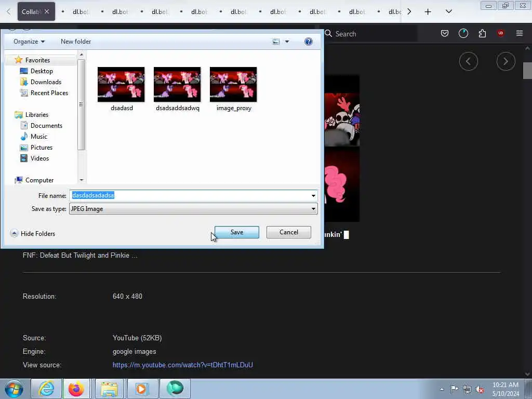Screen dimensions: 532x399
Task: Click the YouTube (52KB) source text
Action: coord(137,338)
